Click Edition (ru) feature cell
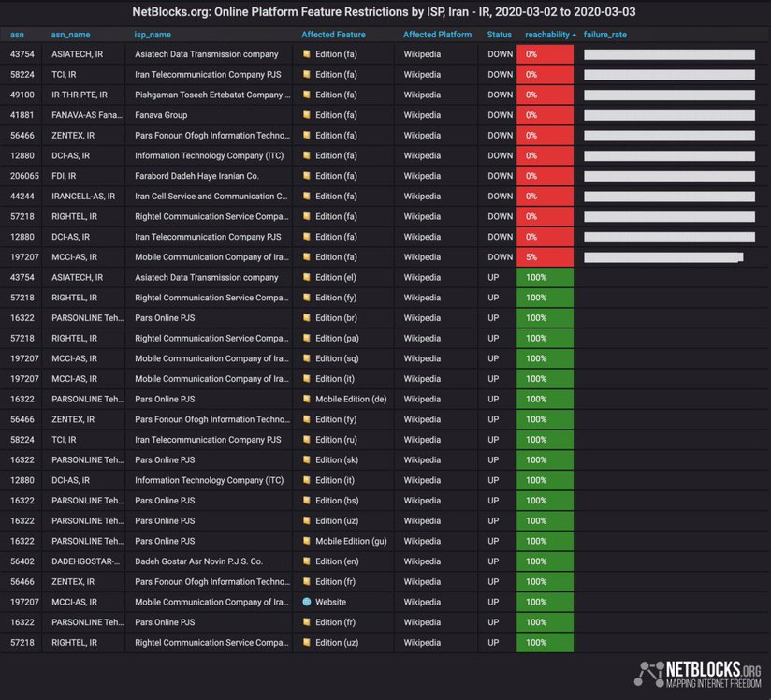This screenshot has width=771, height=700. click(x=336, y=439)
